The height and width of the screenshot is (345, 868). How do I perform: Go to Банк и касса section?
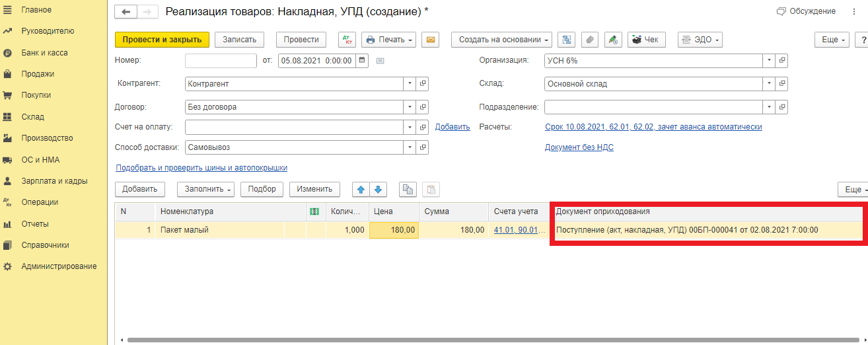(44, 53)
